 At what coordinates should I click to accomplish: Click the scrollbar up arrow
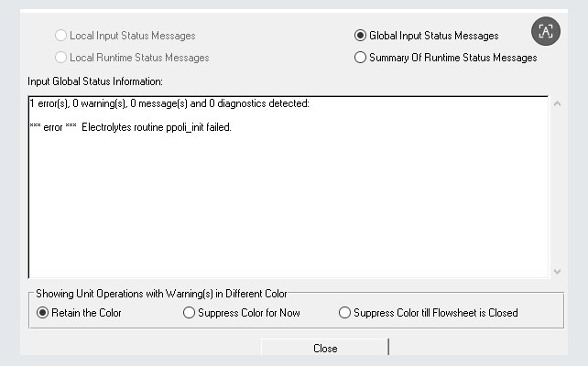[558, 103]
